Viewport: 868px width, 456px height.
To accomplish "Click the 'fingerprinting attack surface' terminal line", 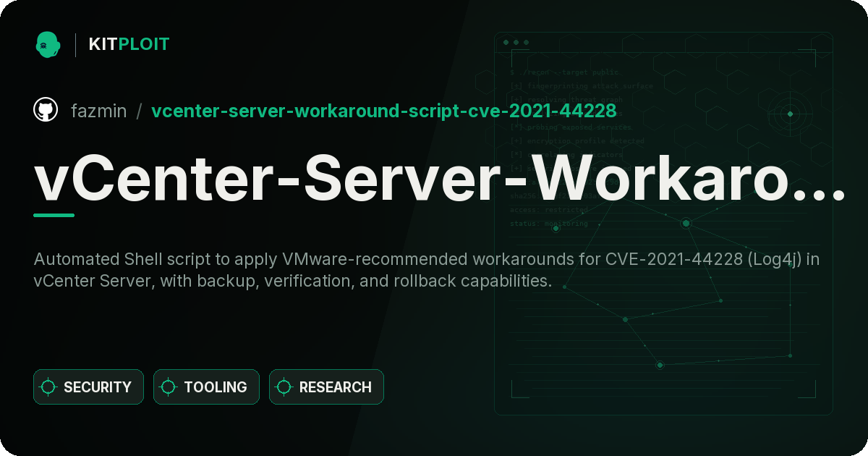I will (581, 86).
